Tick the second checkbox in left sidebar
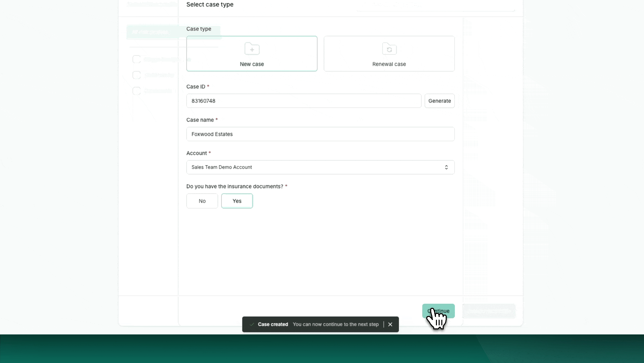This screenshot has width=644, height=363. (136, 75)
